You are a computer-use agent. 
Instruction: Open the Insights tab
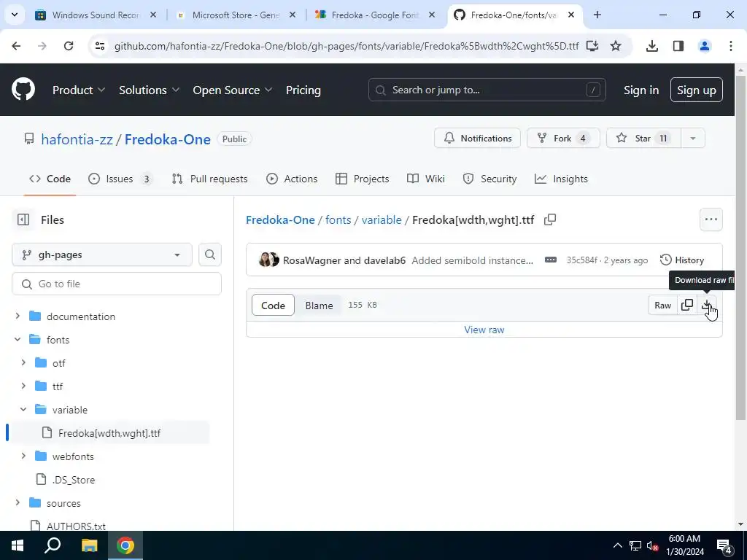click(561, 179)
